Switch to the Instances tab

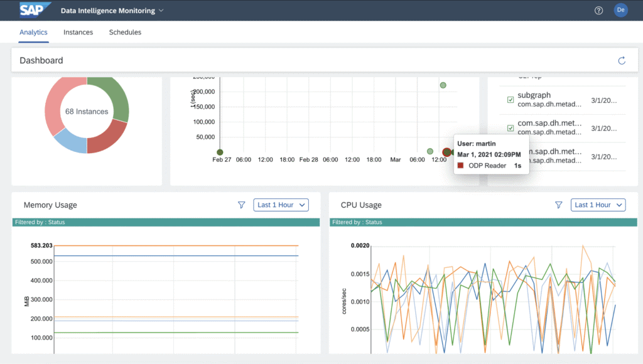(x=78, y=32)
